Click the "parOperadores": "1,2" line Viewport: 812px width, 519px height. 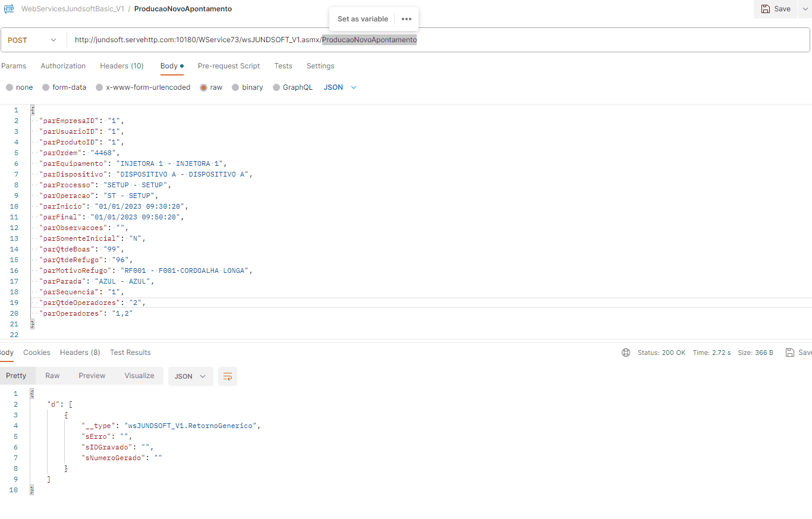coord(86,313)
